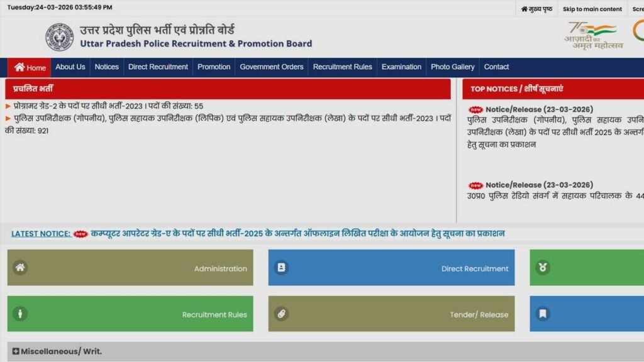This screenshot has height=362, width=644.
Task: Open the About Us menu item
Action: (70, 67)
